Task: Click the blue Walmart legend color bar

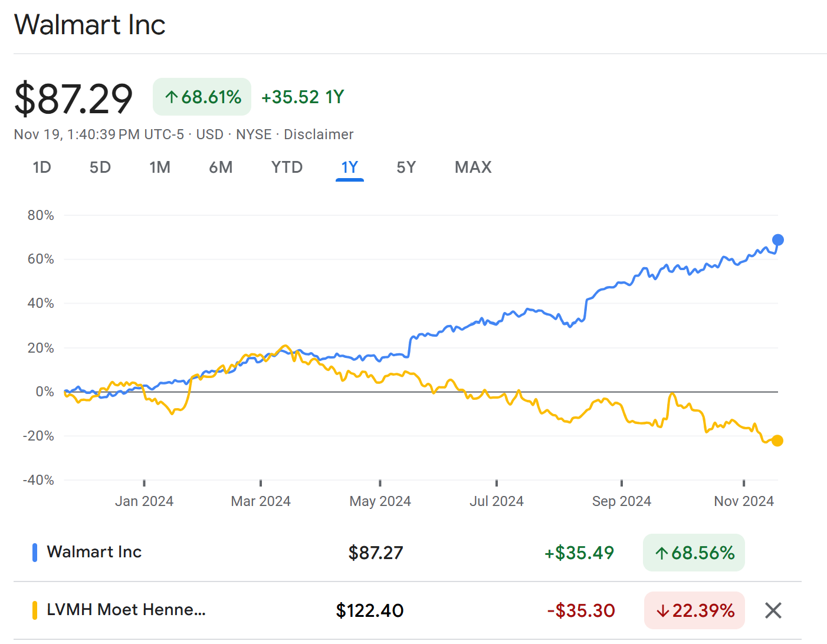Action: pyautogui.click(x=35, y=552)
